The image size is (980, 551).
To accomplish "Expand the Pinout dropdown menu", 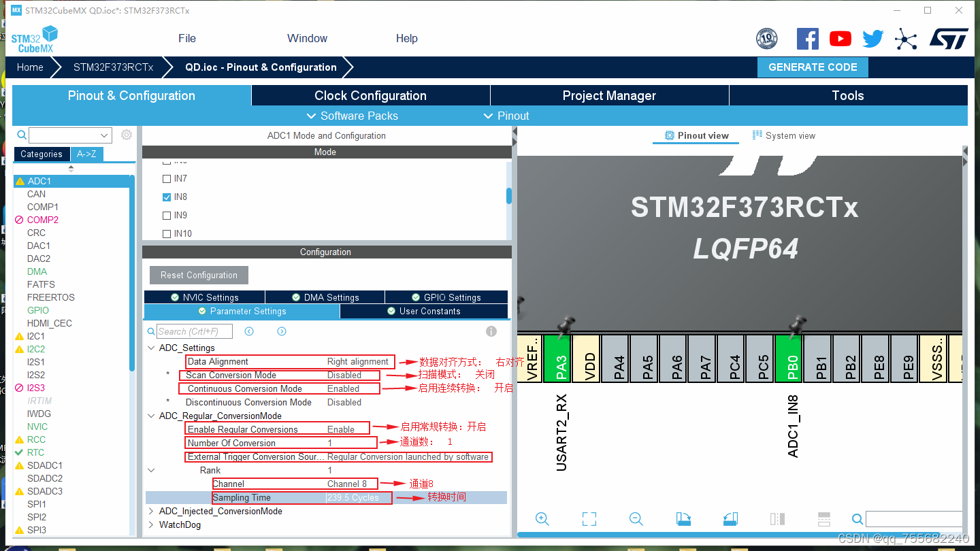I will (x=506, y=116).
